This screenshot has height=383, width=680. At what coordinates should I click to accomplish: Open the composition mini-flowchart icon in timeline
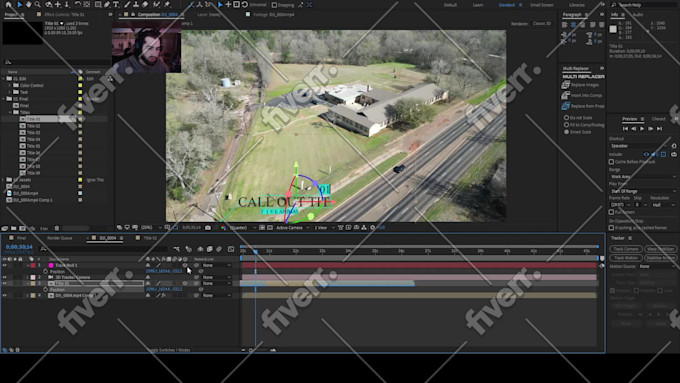click(x=177, y=249)
